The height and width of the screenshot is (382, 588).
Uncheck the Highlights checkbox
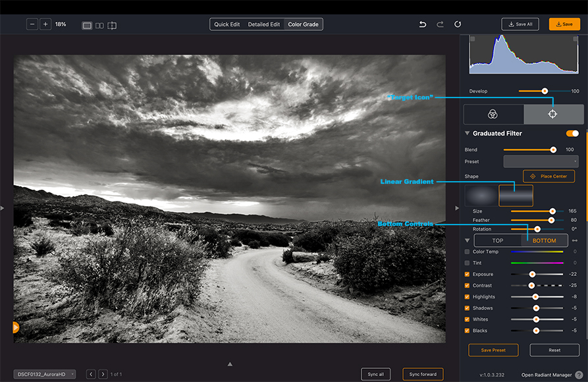coord(467,297)
